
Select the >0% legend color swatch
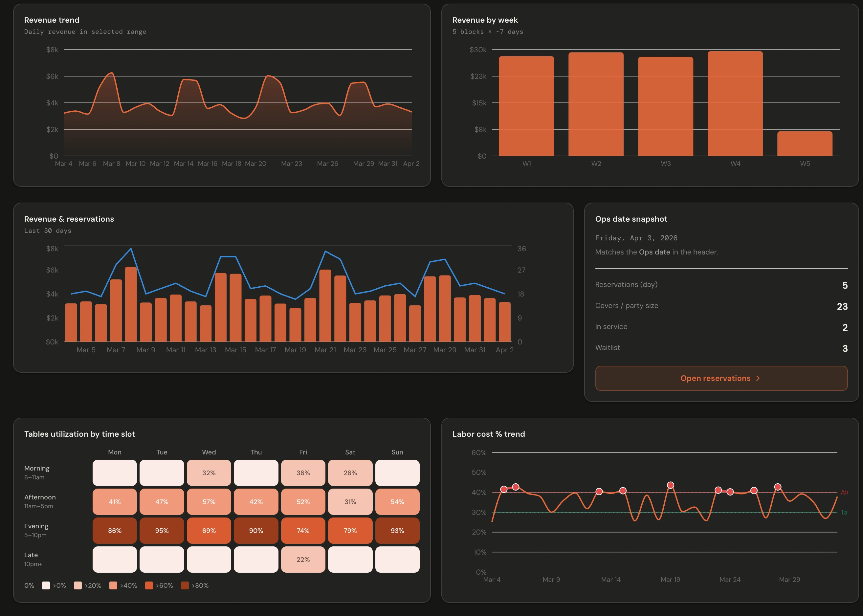pos(46,585)
